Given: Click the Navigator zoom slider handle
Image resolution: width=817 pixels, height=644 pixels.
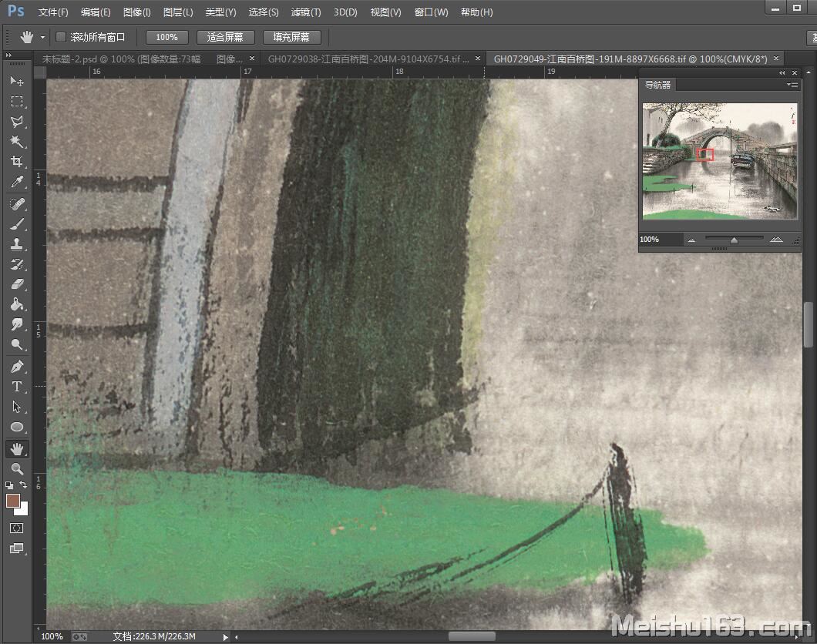Looking at the screenshot, I should pos(734,240).
